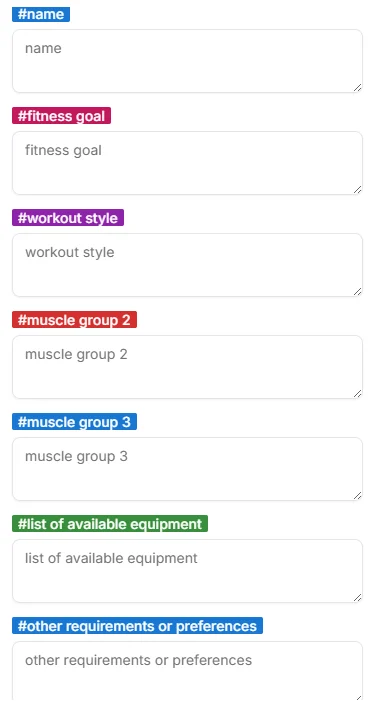
Task: Select the purple #workout style tag
Action: 68,218
